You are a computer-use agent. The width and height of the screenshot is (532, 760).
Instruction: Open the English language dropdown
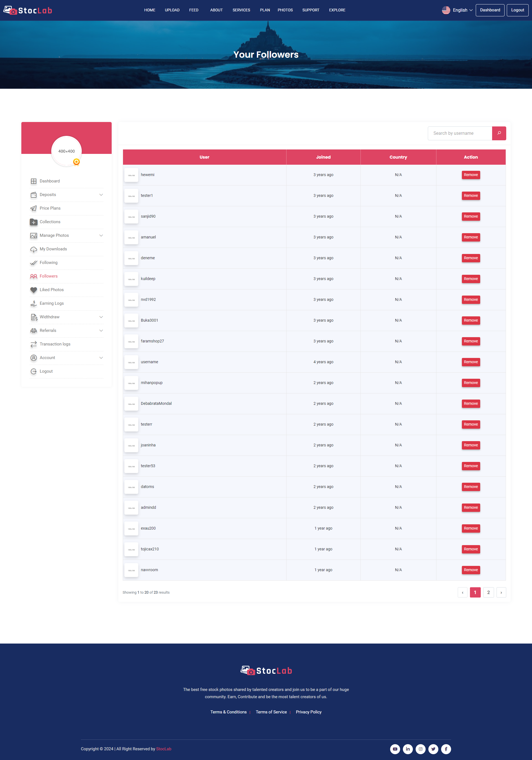(x=457, y=10)
